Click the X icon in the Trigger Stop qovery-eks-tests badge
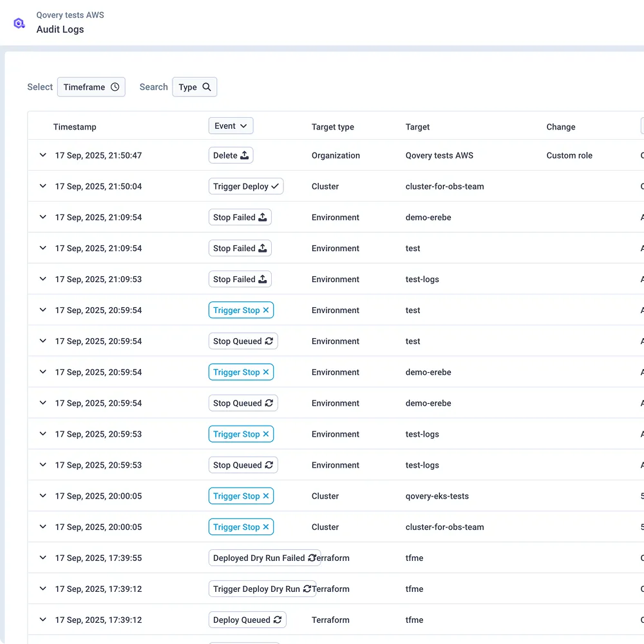 pyautogui.click(x=266, y=496)
